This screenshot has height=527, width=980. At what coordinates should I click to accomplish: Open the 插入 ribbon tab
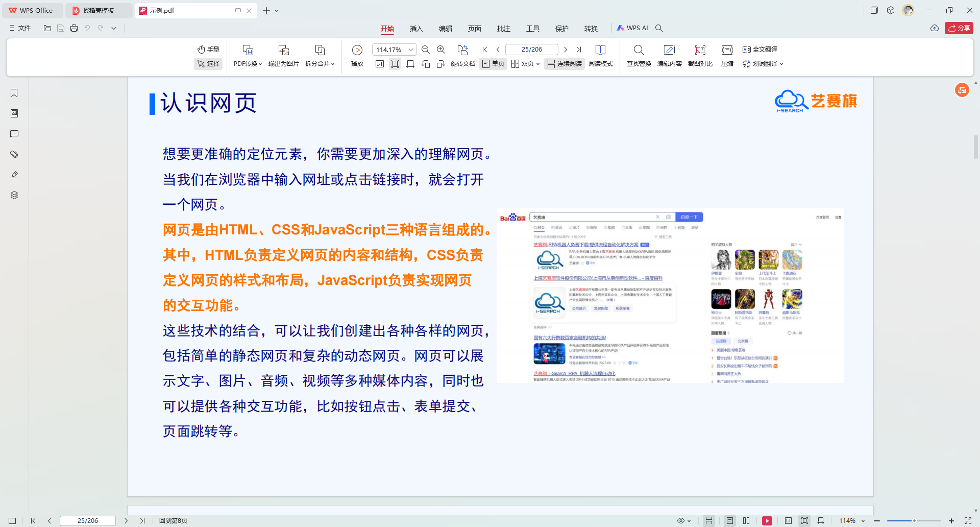[x=416, y=29]
